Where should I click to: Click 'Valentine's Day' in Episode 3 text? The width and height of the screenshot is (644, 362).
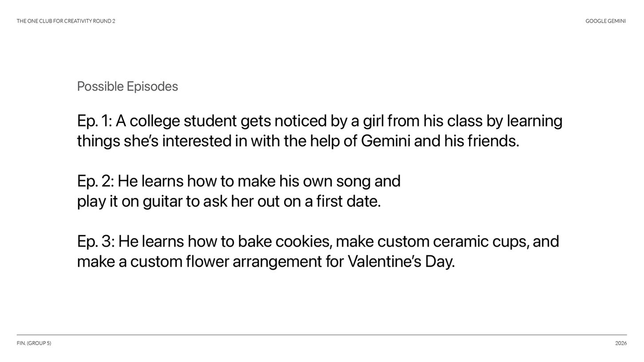pos(400,261)
